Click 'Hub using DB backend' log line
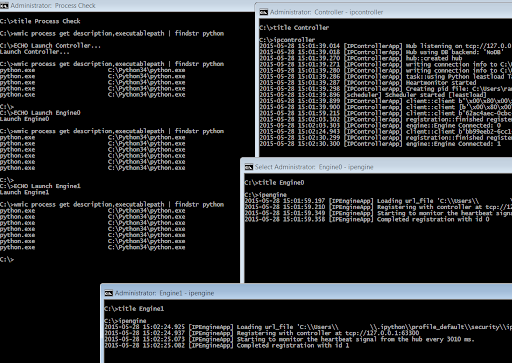The width and height of the screenshot is (512, 363). [381, 52]
